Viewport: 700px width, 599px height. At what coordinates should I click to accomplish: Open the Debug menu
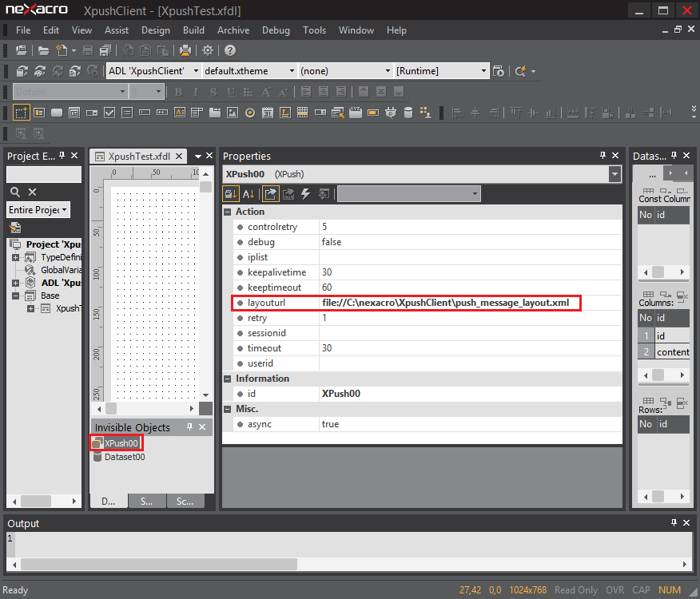276,30
